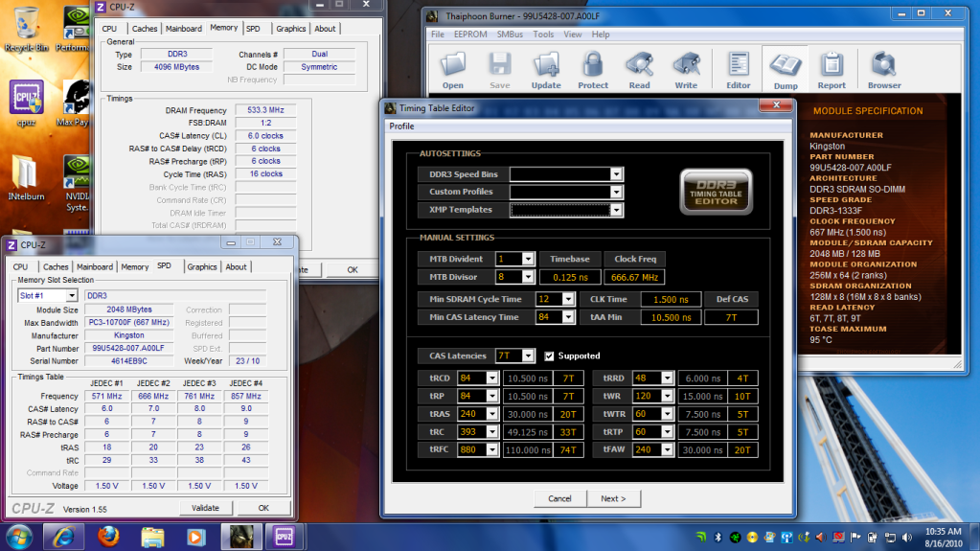Screen dimensions: 980x551
Task: Open the INtelburn desktop folder
Action: pyautogui.click(x=26, y=178)
